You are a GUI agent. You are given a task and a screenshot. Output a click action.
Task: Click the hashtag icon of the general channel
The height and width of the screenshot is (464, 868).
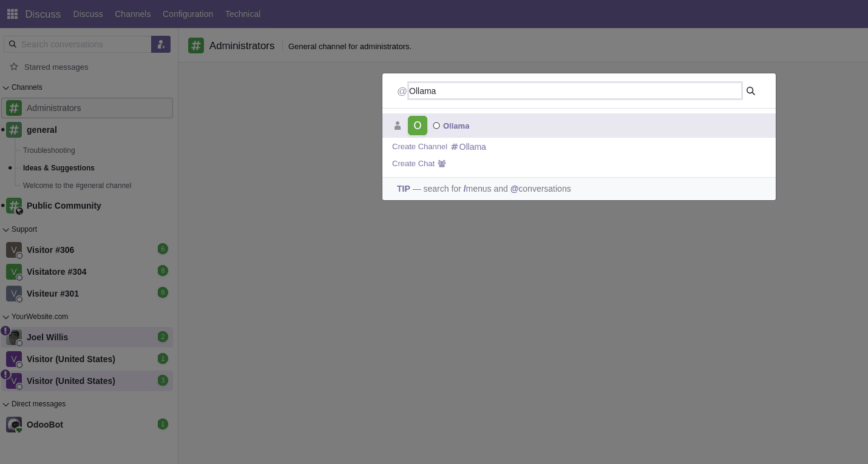(x=13, y=129)
